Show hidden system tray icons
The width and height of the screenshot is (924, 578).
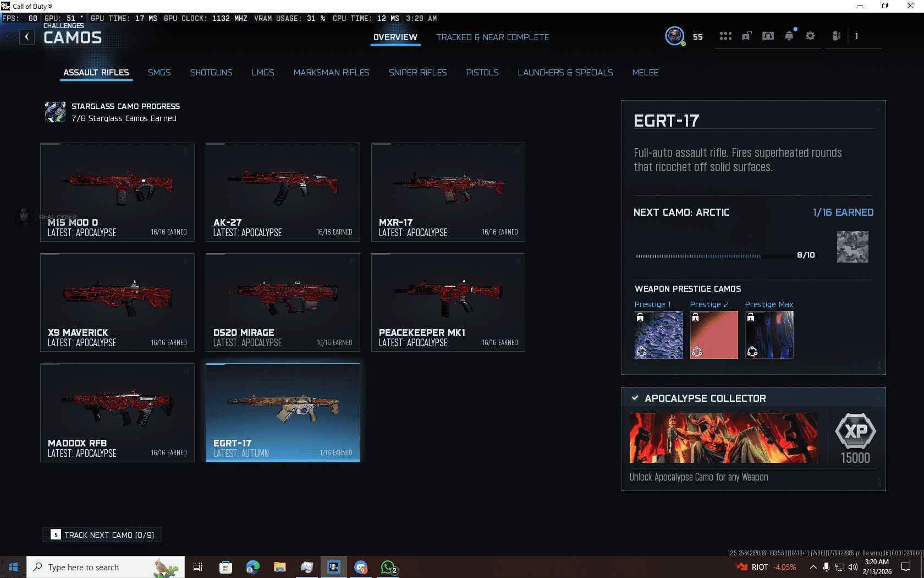[x=813, y=567]
